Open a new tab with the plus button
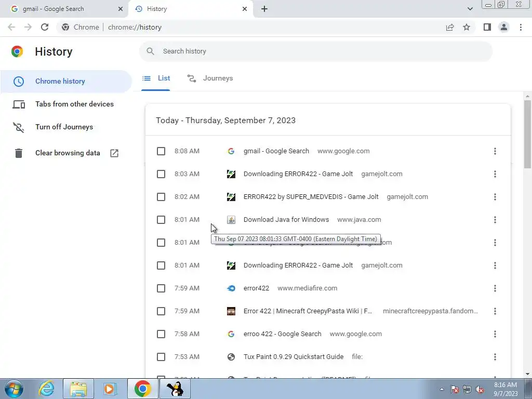Screen dimensions: 532x399 pyautogui.click(x=264, y=9)
